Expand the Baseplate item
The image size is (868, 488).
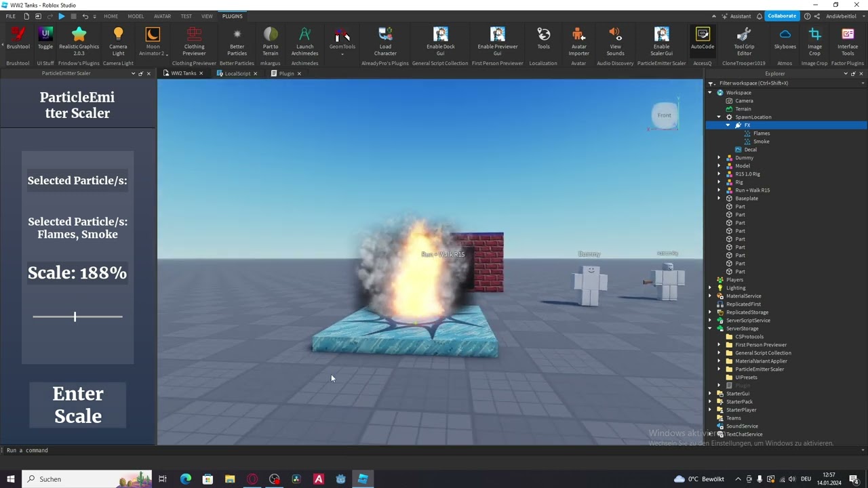pyautogui.click(x=719, y=199)
